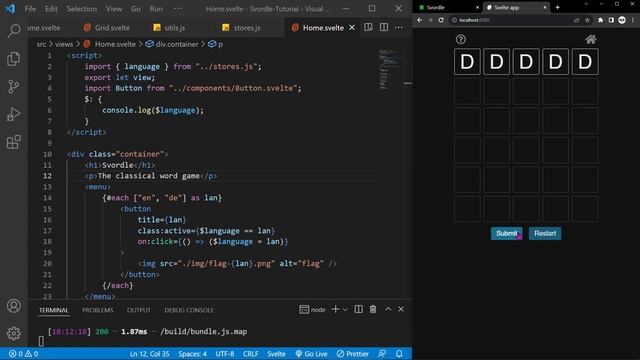640x360 pixels.
Task: Open the Edit menu
Action: coord(51,9)
